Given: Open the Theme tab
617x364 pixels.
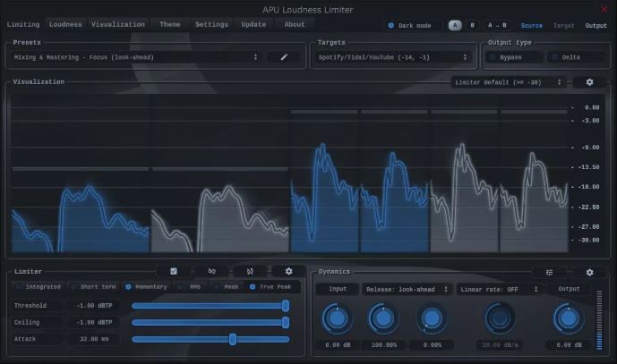Looking at the screenshot, I should point(169,24).
